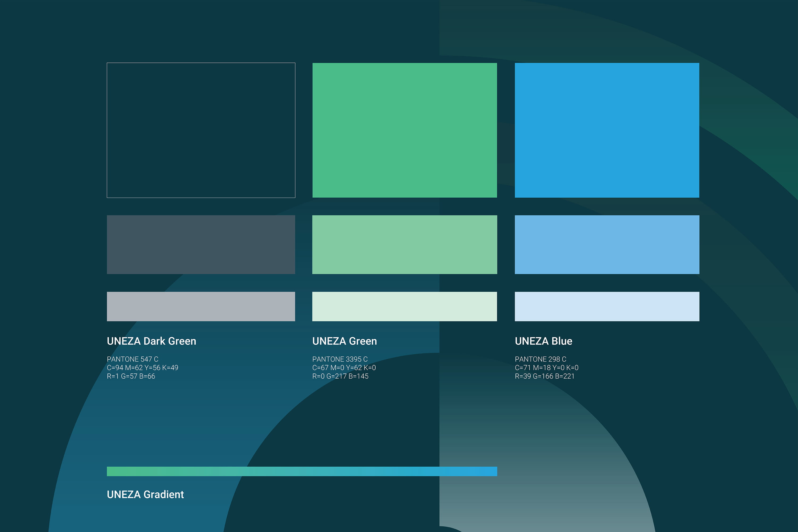Click the C=67 M=0 Y=62 K=0 value
This screenshot has width=798, height=532.
tap(344, 368)
